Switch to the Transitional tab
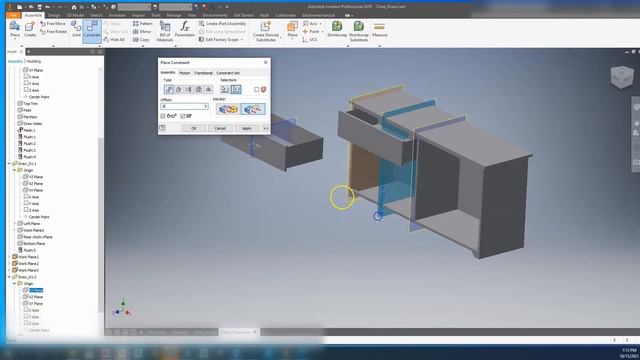 pos(203,73)
